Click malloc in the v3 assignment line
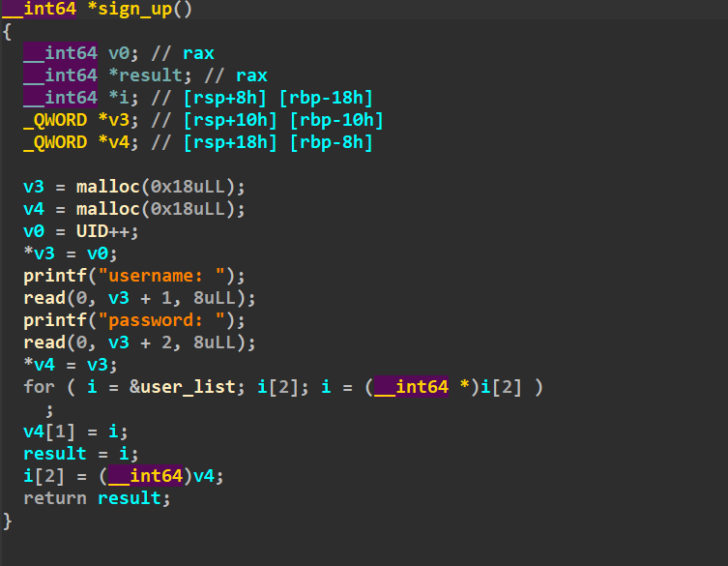The height and width of the screenshot is (566, 728). [x=107, y=187]
